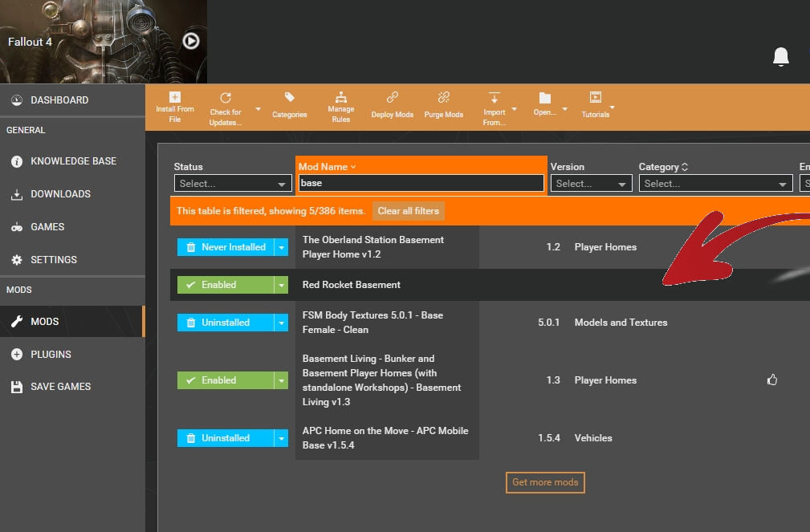This screenshot has width=810, height=532.
Task: Click the Models and Textures category cell
Action: 621,323
